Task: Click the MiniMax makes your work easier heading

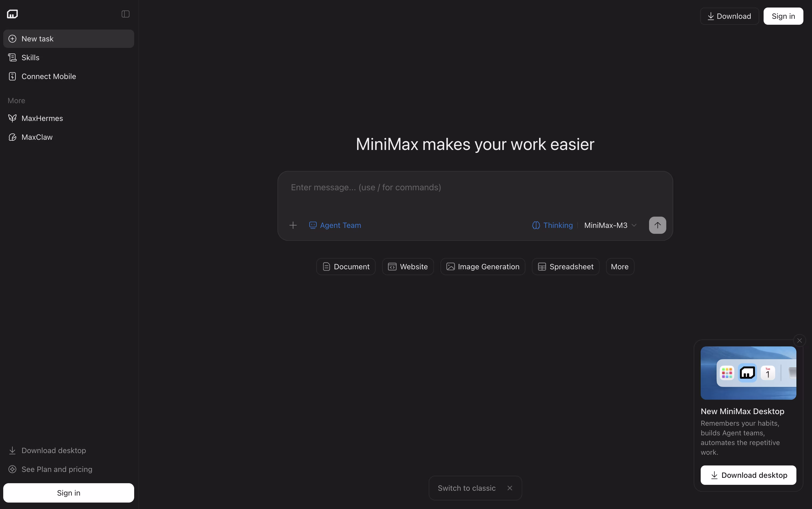Action: pyautogui.click(x=475, y=144)
